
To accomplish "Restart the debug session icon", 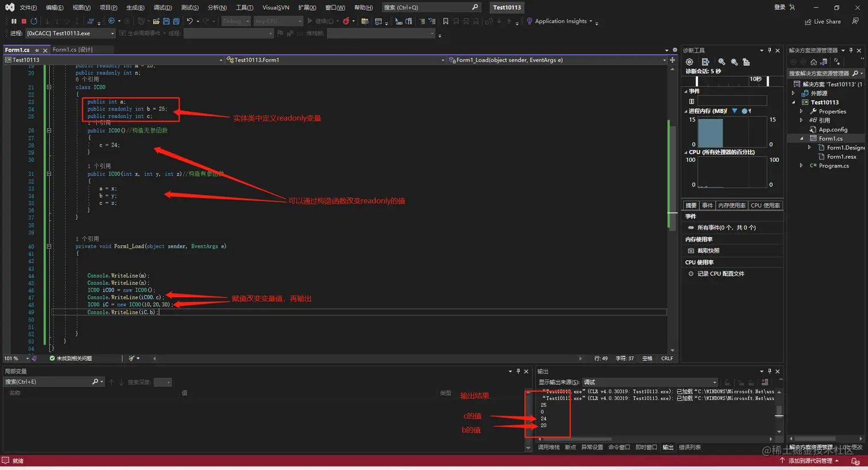I will point(34,21).
